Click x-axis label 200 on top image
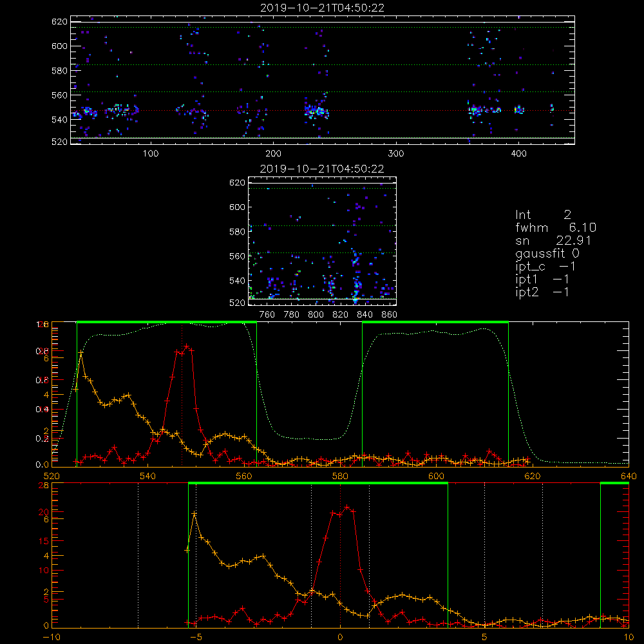644x644 pixels. click(273, 154)
